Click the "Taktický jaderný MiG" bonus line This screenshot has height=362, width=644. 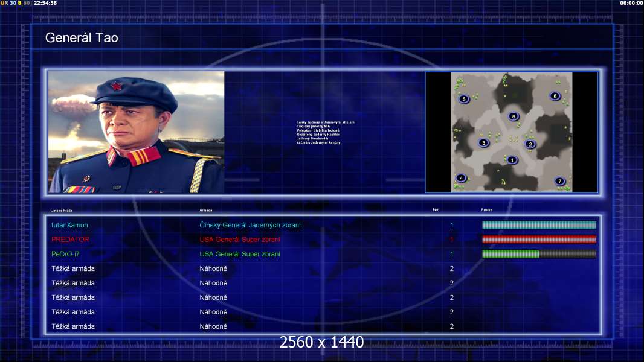(314, 126)
